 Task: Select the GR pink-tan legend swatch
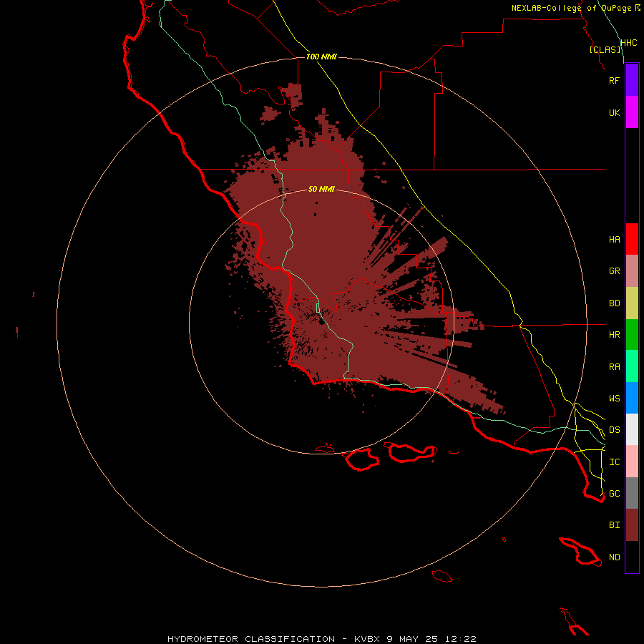pos(632,271)
